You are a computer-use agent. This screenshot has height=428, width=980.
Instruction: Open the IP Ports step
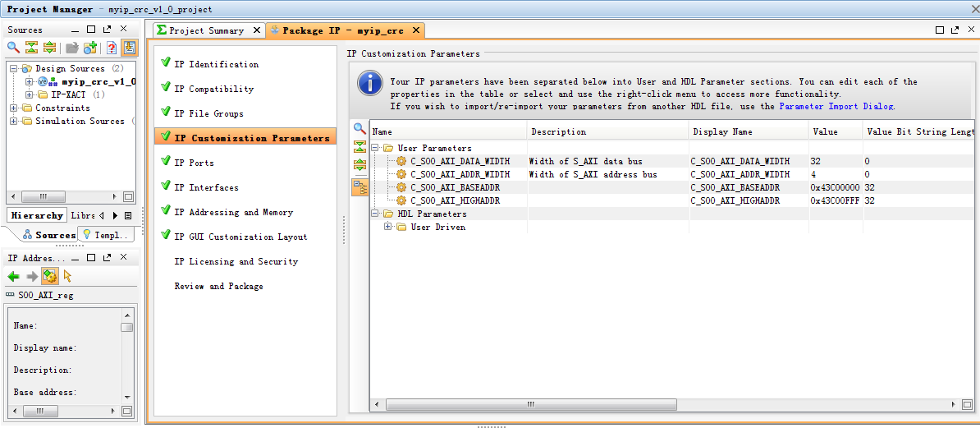click(194, 163)
